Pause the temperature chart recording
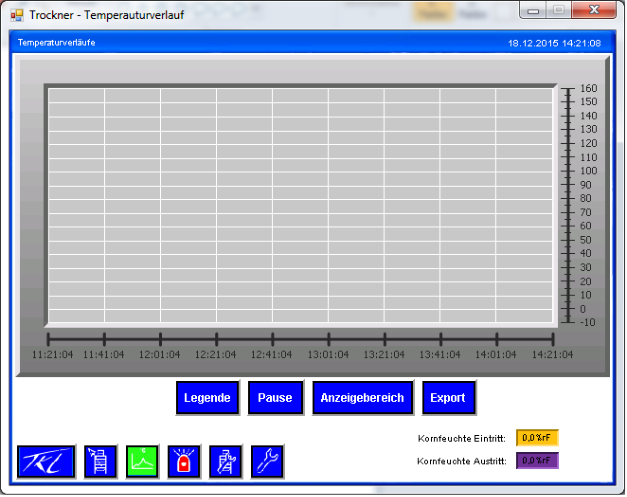 [x=275, y=398]
